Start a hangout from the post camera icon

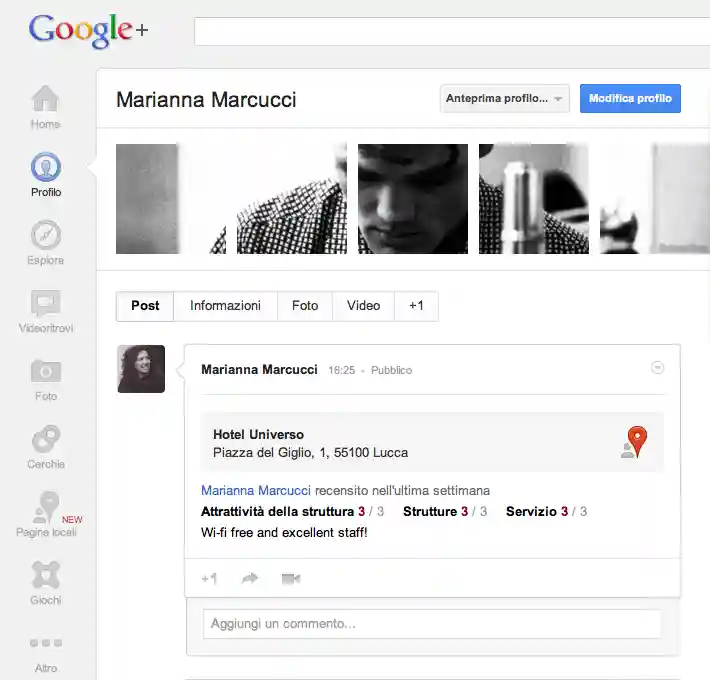(x=291, y=579)
